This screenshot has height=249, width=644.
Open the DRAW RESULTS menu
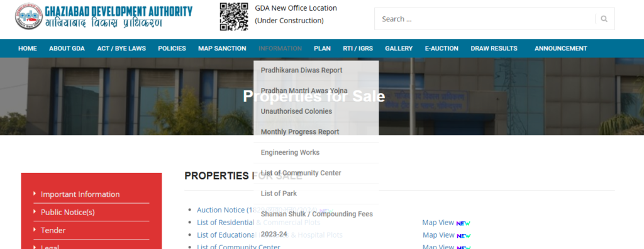tap(494, 48)
